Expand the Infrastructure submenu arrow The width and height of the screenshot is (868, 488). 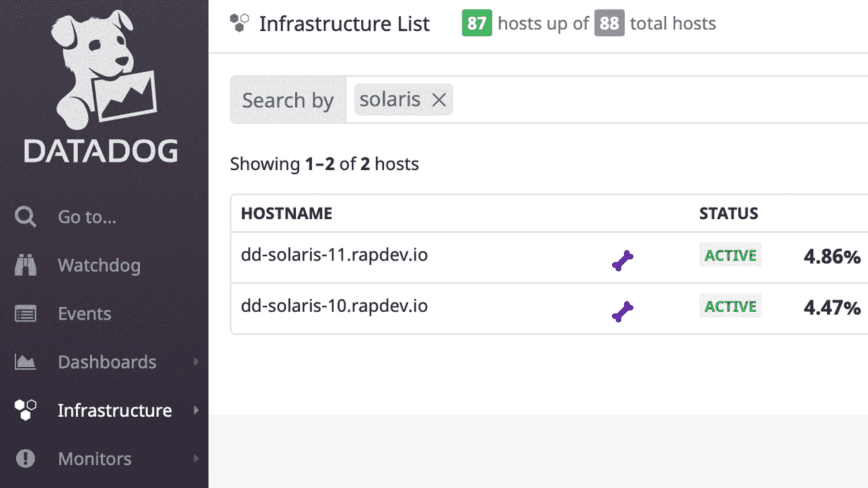pyautogui.click(x=196, y=410)
